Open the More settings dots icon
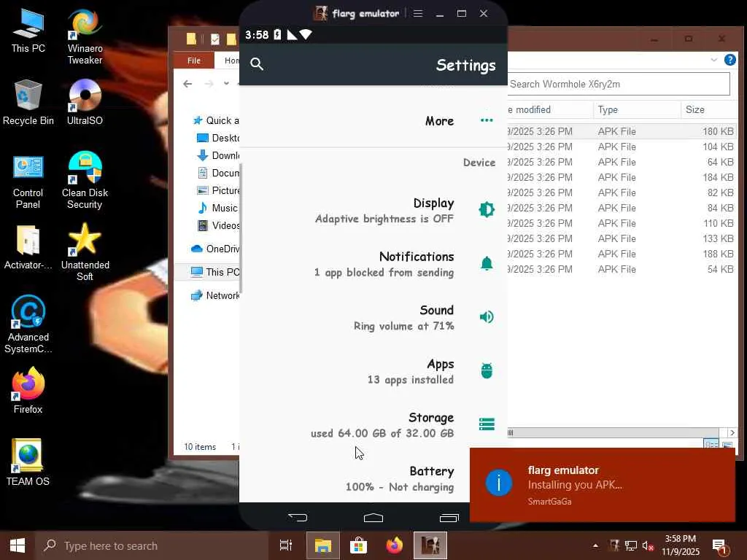Viewport: 747px width, 560px height. tap(487, 120)
